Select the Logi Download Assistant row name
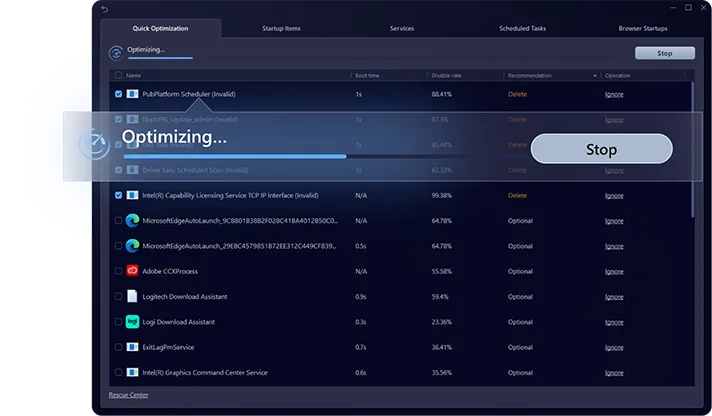This screenshot has height=416, width=712. tap(178, 322)
